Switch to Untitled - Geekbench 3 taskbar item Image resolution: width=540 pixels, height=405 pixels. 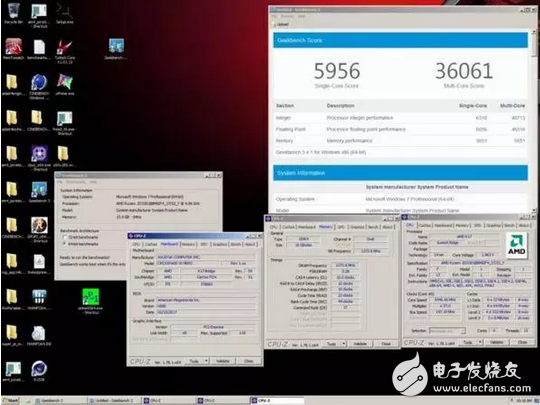point(114,401)
